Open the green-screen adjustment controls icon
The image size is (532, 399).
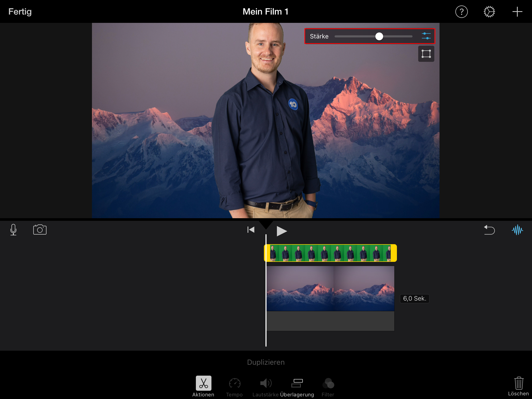pos(426,36)
